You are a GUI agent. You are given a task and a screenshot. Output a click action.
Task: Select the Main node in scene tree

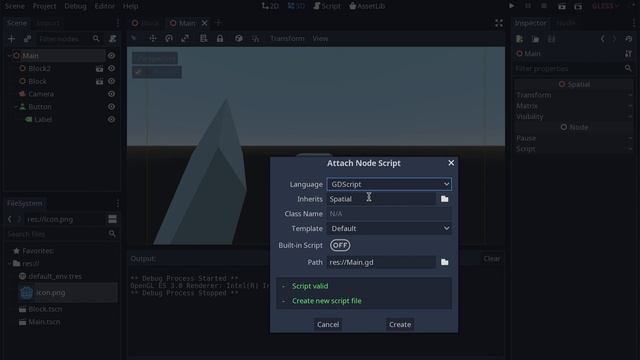tap(30, 56)
